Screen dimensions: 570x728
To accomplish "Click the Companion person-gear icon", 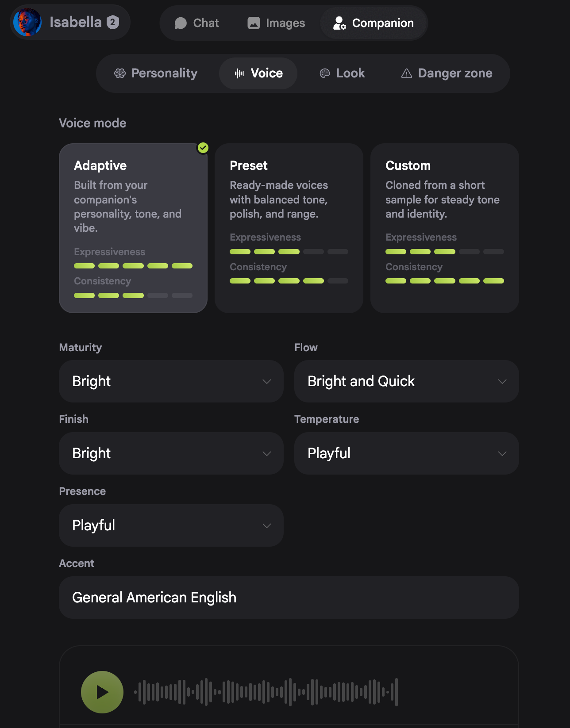I will click(339, 23).
